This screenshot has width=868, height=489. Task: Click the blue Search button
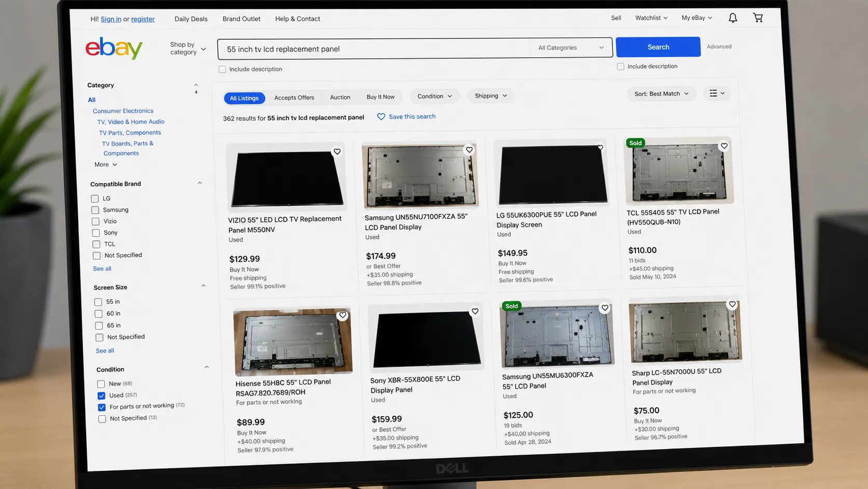pyautogui.click(x=658, y=47)
